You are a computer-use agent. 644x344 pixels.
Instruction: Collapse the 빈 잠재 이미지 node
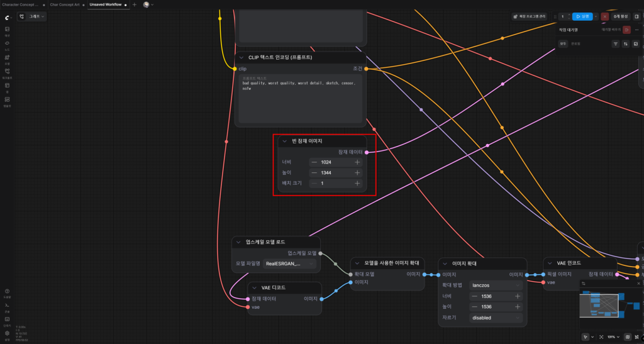pos(285,141)
